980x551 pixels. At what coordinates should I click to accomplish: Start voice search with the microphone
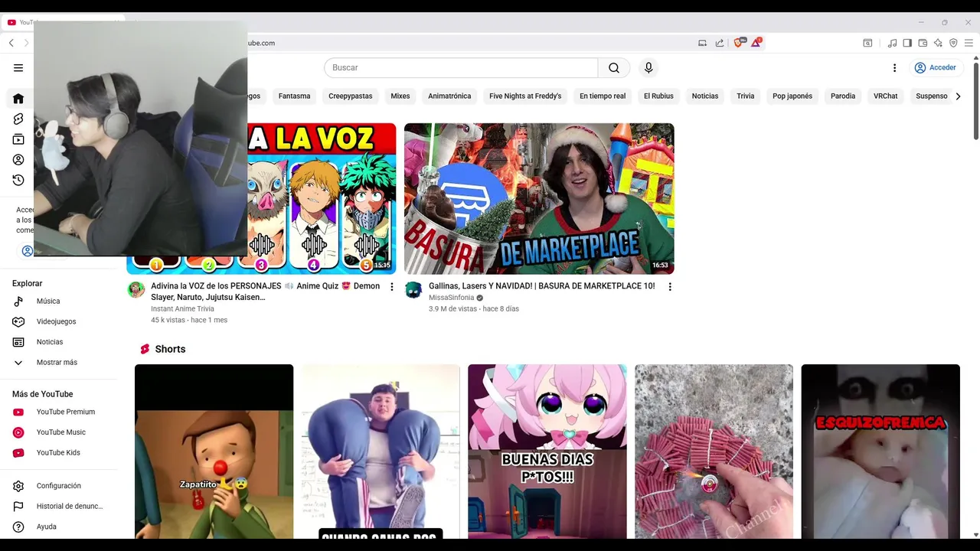(x=648, y=68)
